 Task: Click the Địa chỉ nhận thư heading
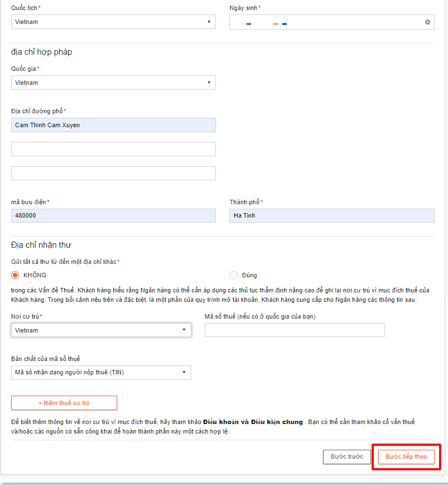click(x=41, y=245)
